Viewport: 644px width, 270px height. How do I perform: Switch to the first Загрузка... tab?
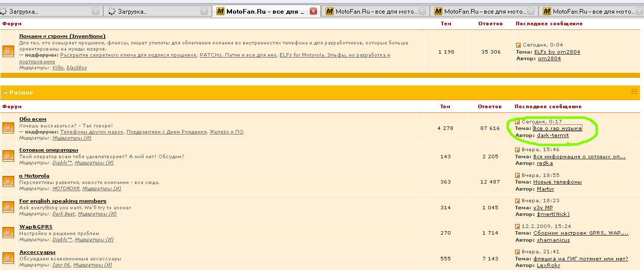click(x=51, y=11)
